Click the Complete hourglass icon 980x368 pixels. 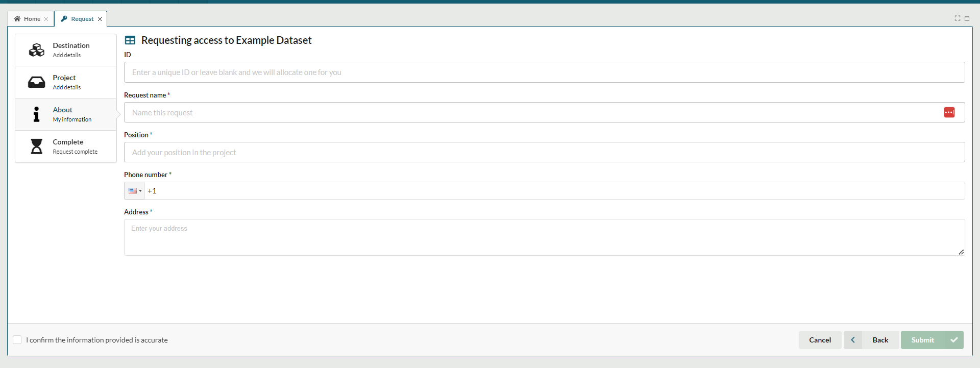click(x=36, y=146)
